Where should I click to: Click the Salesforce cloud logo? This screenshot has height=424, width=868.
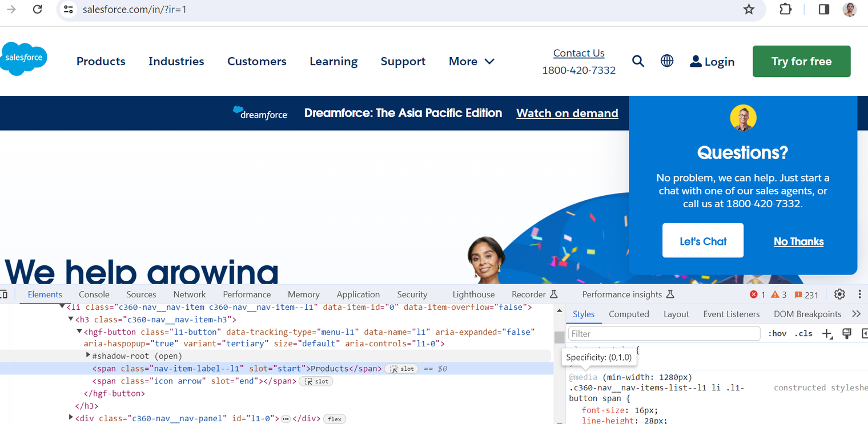23,58
